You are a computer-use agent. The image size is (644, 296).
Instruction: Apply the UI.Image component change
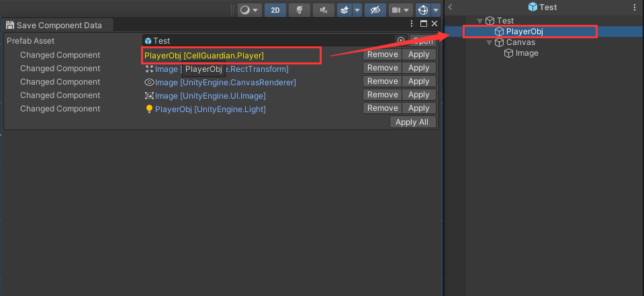pos(418,95)
